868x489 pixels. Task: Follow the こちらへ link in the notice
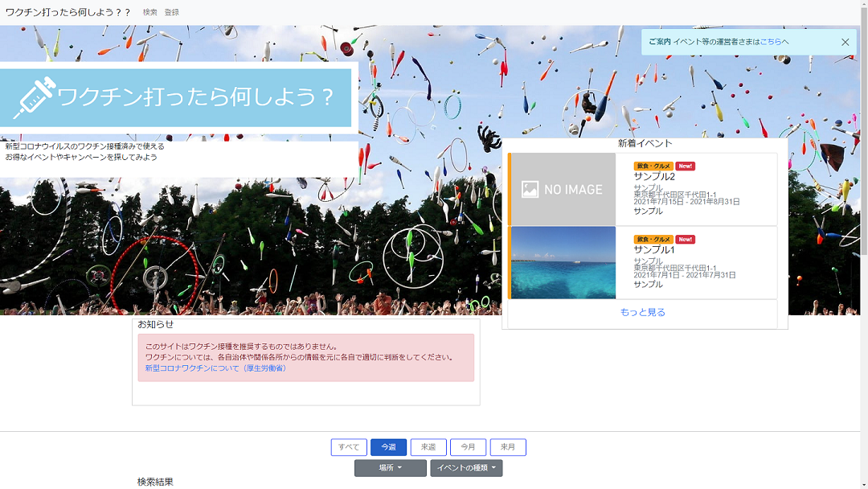coord(774,42)
